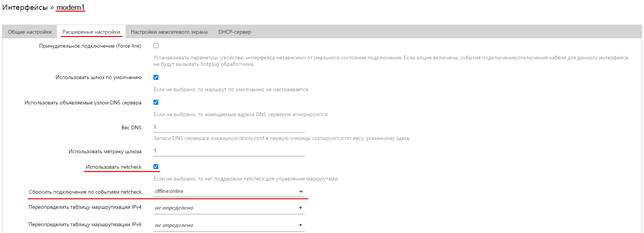Enable the Force link checkbox
This screenshot has width=644, height=233.
(155, 45)
